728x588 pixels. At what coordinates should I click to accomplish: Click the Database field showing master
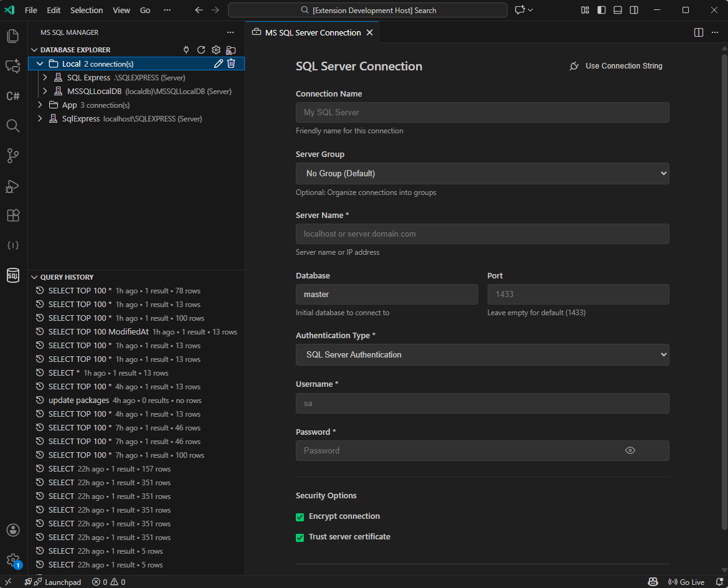pos(387,295)
